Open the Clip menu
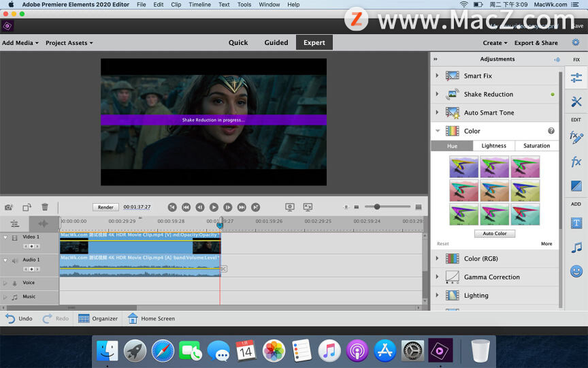The height and width of the screenshot is (368, 588). coord(176,5)
